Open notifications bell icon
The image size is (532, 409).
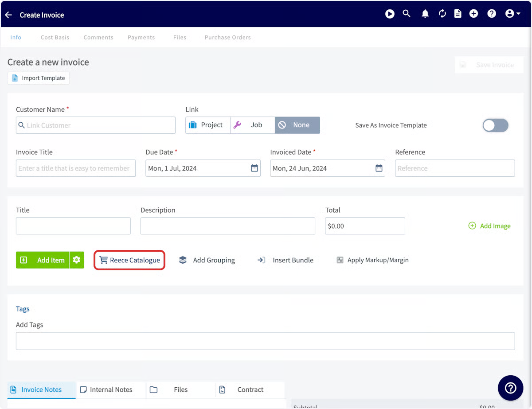point(425,14)
